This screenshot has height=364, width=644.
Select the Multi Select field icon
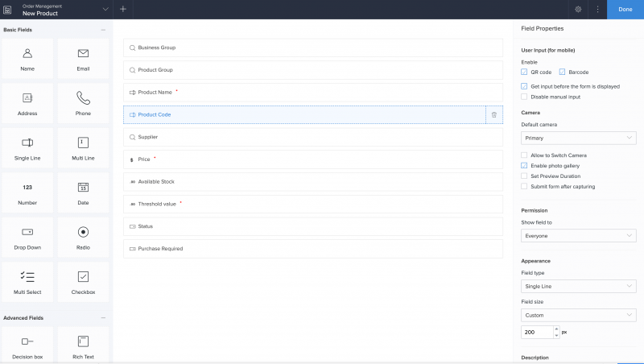pos(27,276)
